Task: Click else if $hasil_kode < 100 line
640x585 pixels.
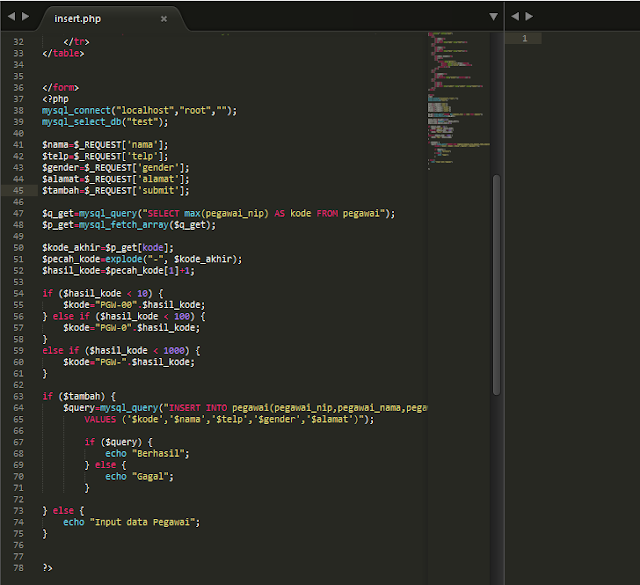Action: [124, 316]
